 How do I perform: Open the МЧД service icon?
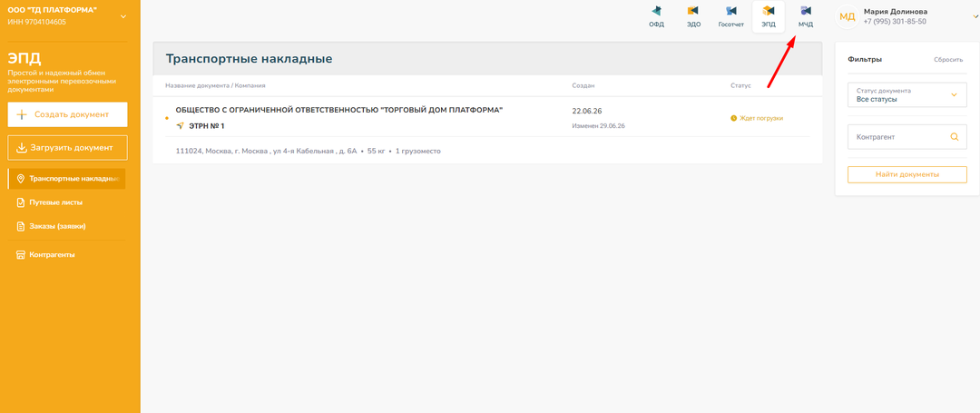(806, 17)
